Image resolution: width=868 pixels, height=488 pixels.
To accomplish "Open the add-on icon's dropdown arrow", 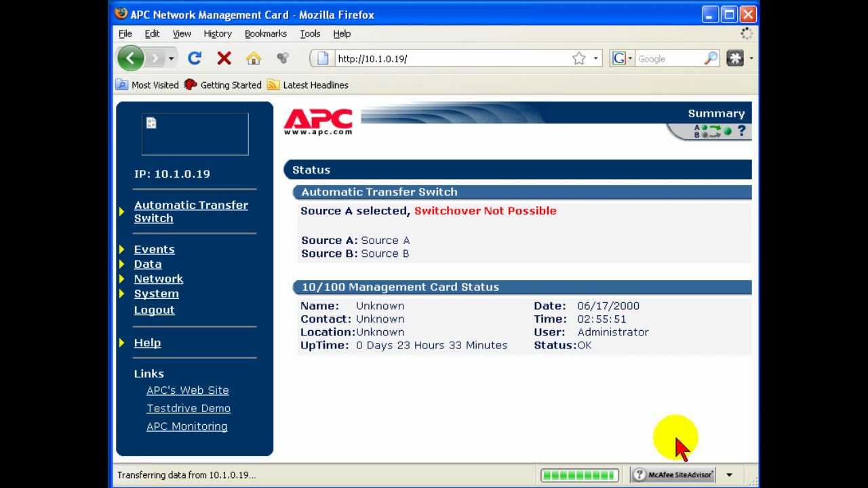I will click(751, 58).
